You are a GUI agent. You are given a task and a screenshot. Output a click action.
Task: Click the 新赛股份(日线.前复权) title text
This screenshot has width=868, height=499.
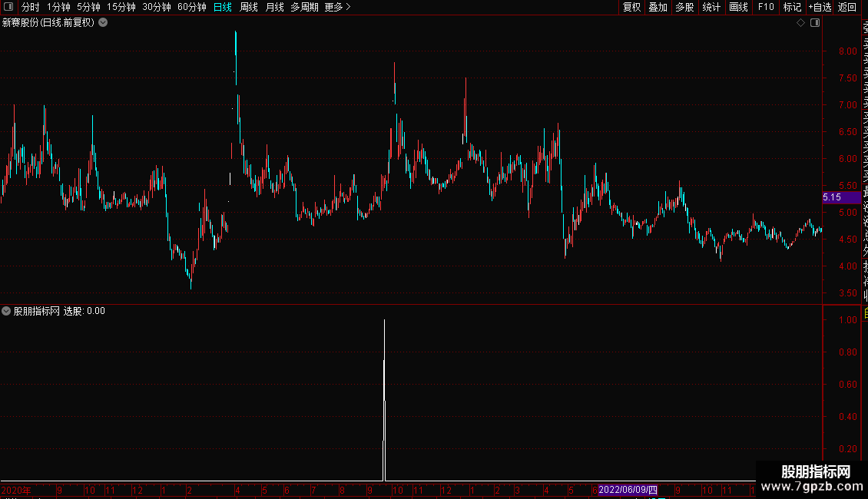(48, 23)
